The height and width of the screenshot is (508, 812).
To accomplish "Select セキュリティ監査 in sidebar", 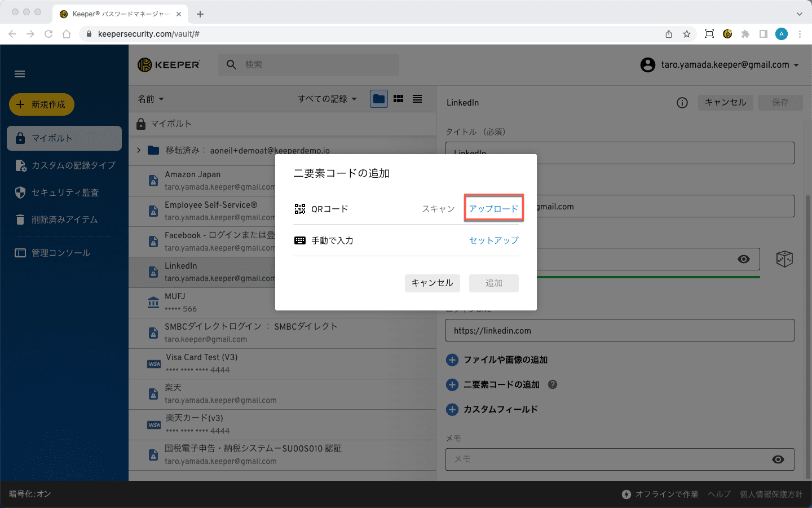I will tap(65, 192).
